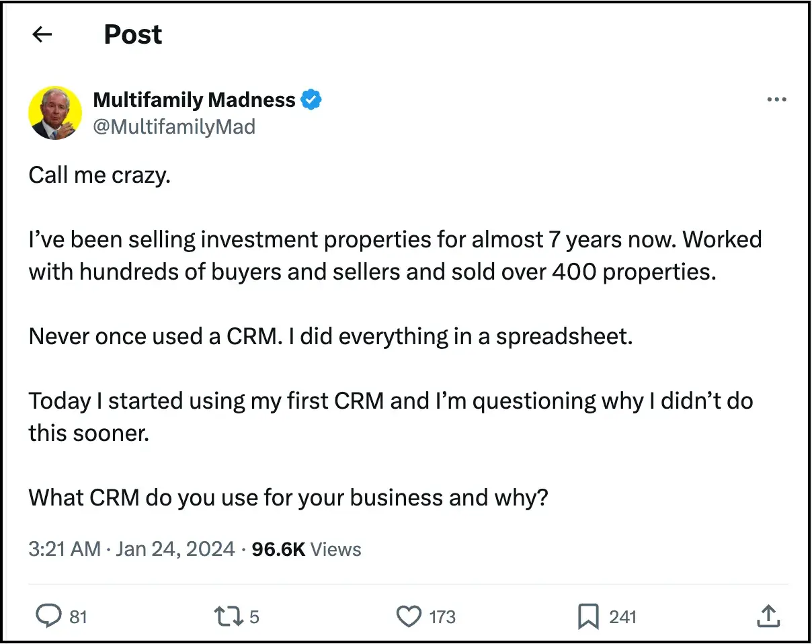
Task: Open the @MultifamilyMad handle link
Action: [x=173, y=126]
